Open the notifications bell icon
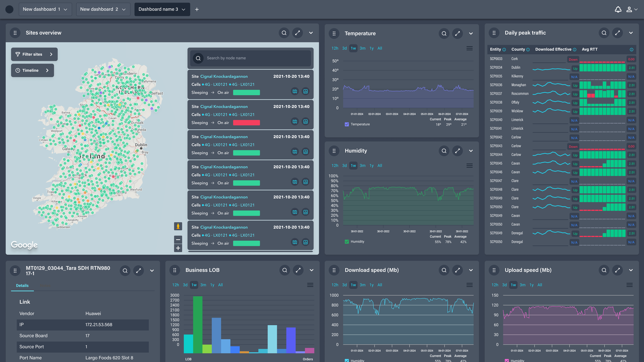Image resolution: width=644 pixels, height=362 pixels. point(618,9)
